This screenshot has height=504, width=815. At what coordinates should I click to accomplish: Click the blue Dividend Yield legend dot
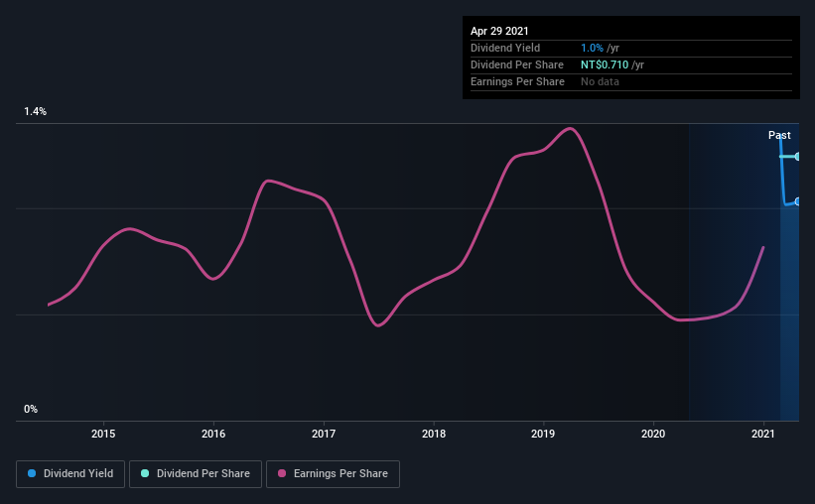(x=32, y=473)
